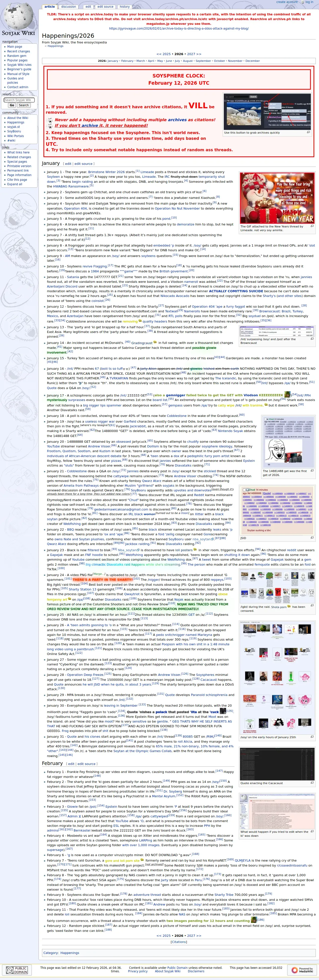Open Soyjak Wiki rules link
Viewport: 319px width, 980px height.
coord(19,65)
